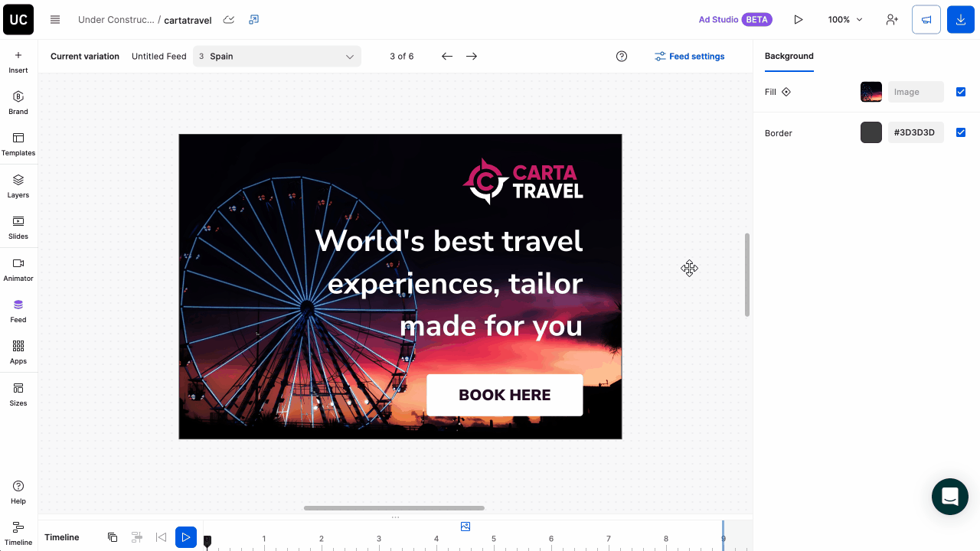Open the Insert panel

tap(18, 61)
